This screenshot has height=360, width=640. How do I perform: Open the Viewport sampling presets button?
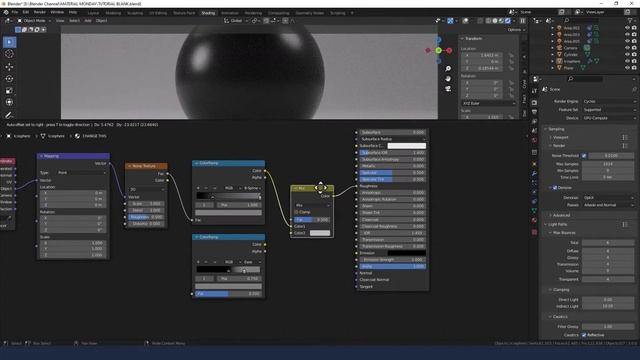coord(625,137)
